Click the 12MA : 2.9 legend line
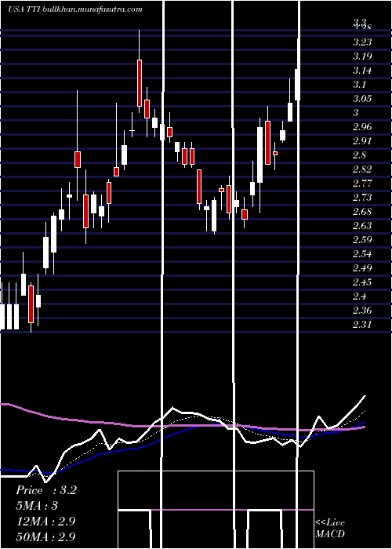 (x=45, y=521)
